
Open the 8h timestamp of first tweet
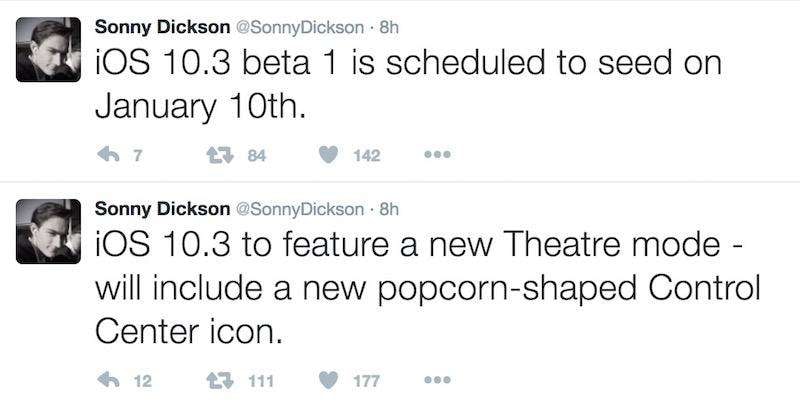click(x=389, y=24)
